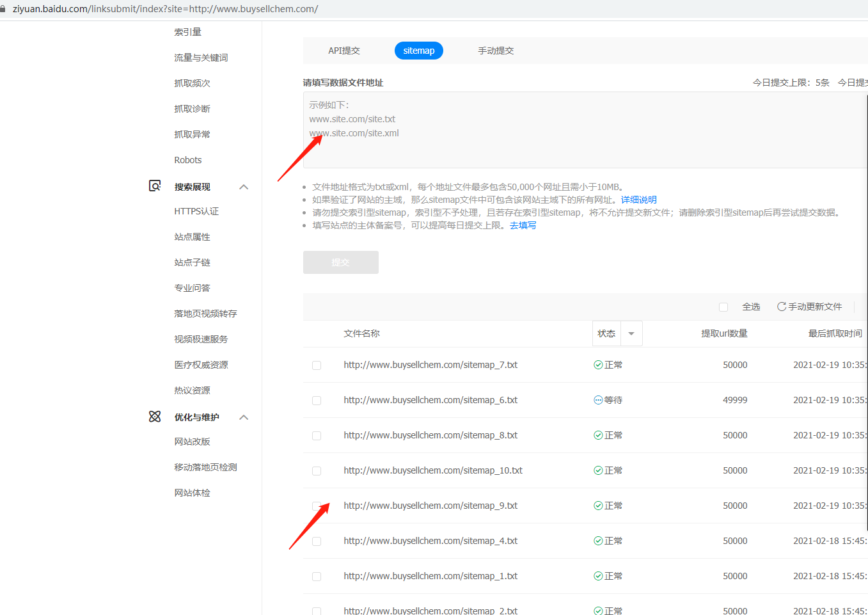Screen dimensions: 868x615
Task: Check the box for sitemap_7.txt row
Action: [317, 365]
